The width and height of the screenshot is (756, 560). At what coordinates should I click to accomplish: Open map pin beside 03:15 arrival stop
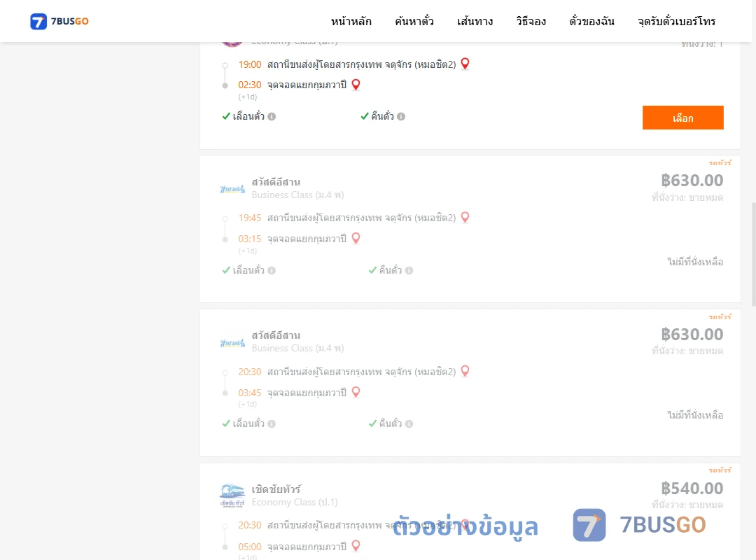(356, 238)
